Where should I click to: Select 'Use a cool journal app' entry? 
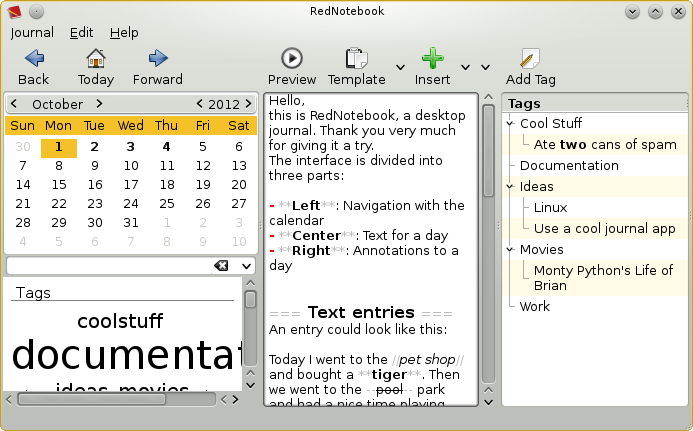(605, 229)
